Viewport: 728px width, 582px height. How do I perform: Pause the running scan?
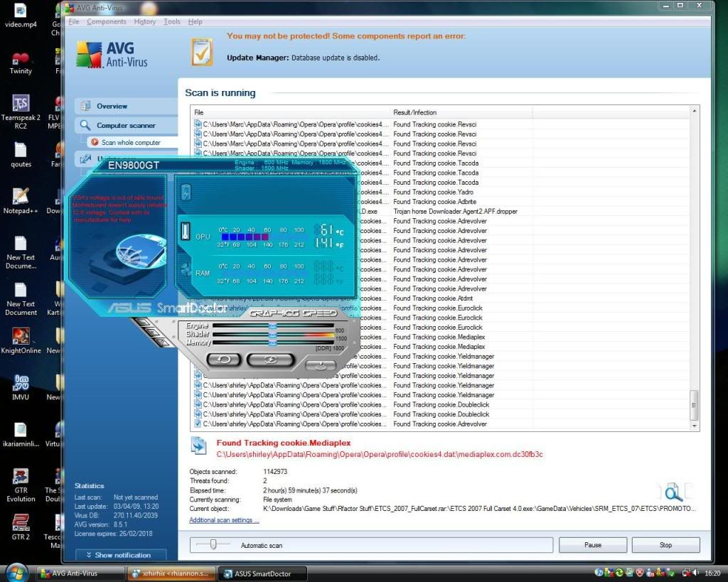592,545
